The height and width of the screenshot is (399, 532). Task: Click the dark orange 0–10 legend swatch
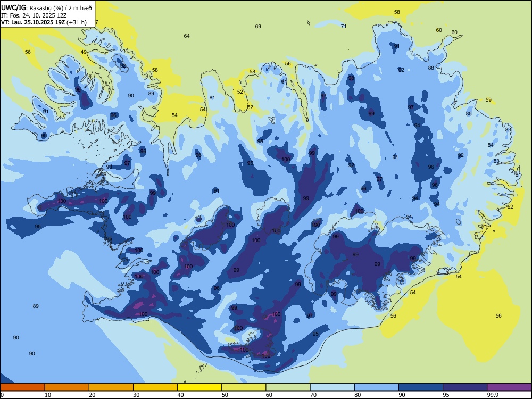click(22, 387)
